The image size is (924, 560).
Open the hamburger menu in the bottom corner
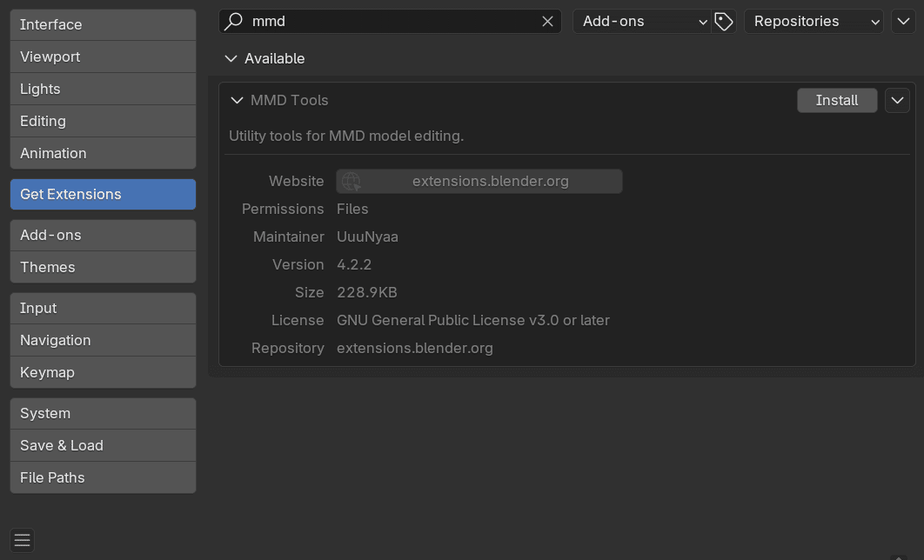click(21, 540)
